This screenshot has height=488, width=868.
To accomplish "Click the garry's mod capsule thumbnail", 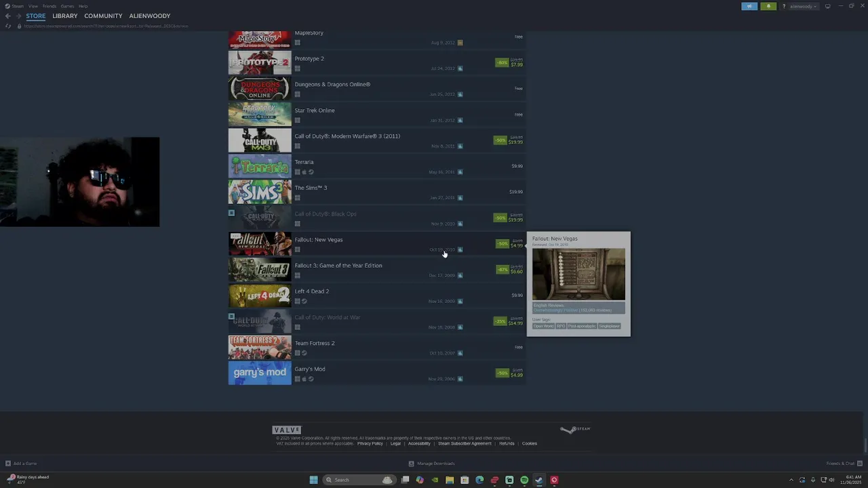I will 260,373.
